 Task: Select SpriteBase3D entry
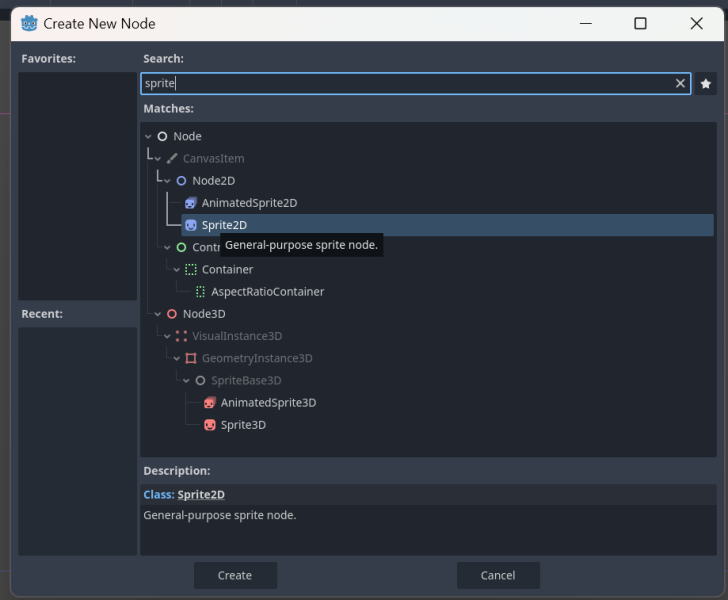246,381
